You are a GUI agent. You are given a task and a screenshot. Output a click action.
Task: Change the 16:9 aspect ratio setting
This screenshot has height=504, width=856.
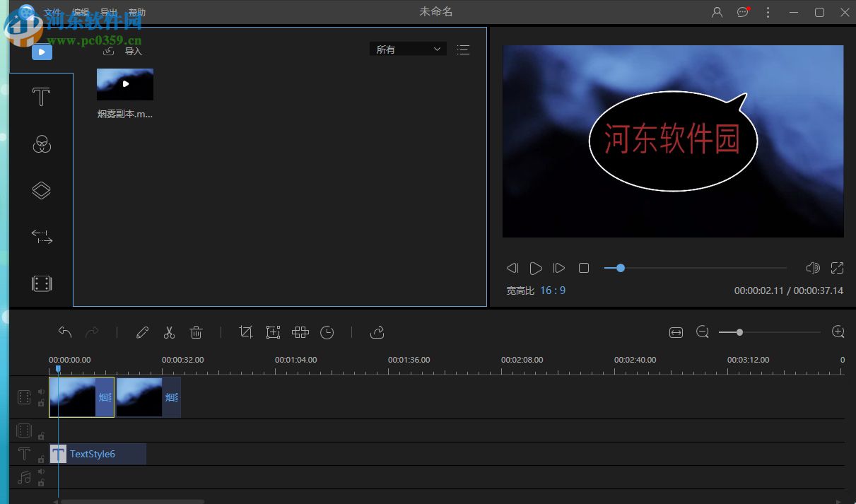click(x=553, y=290)
